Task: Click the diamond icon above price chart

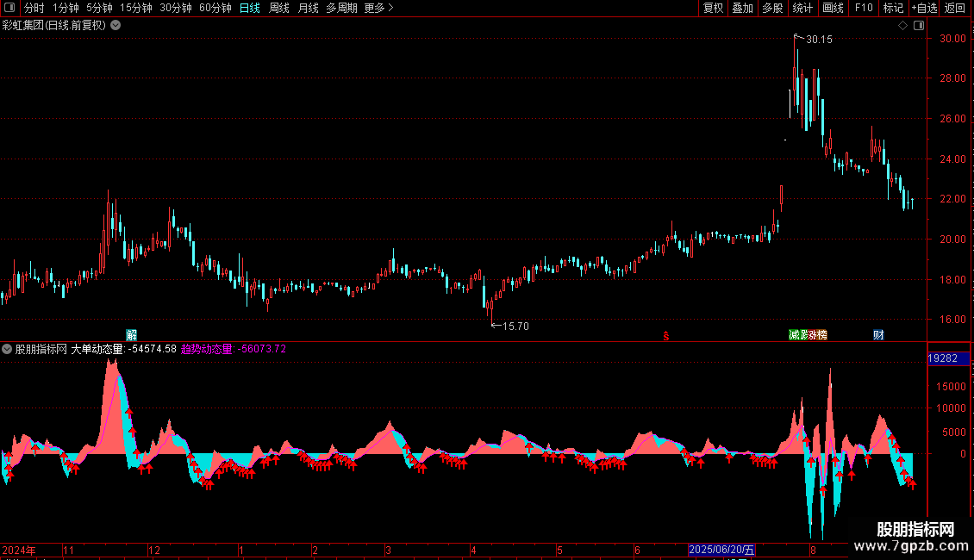Action: (x=903, y=26)
